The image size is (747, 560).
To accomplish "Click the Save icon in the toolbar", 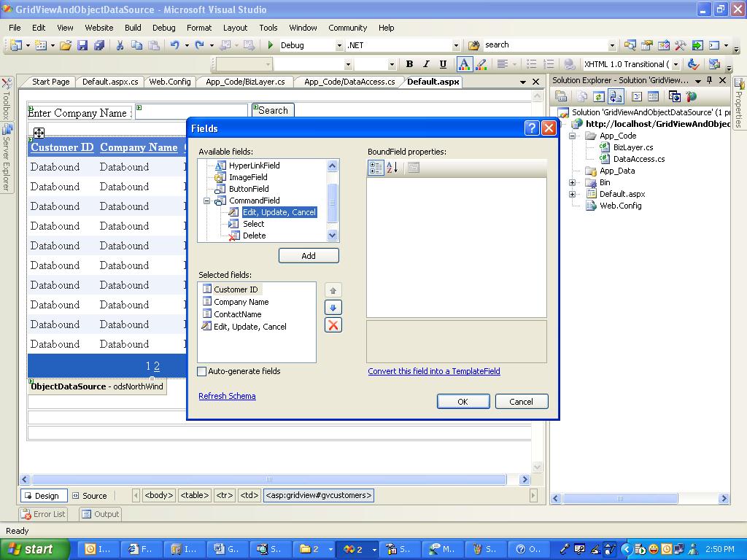I will (x=82, y=45).
